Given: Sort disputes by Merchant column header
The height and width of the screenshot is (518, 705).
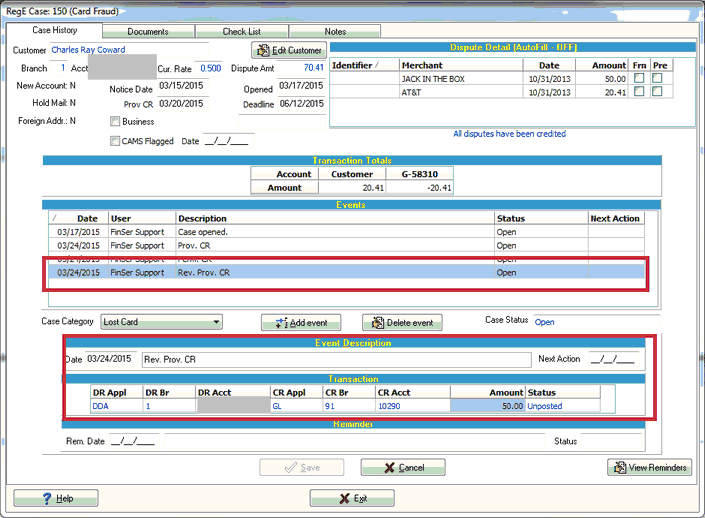Looking at the screenshot, I should pyautogui.click(x=461, y=65).
